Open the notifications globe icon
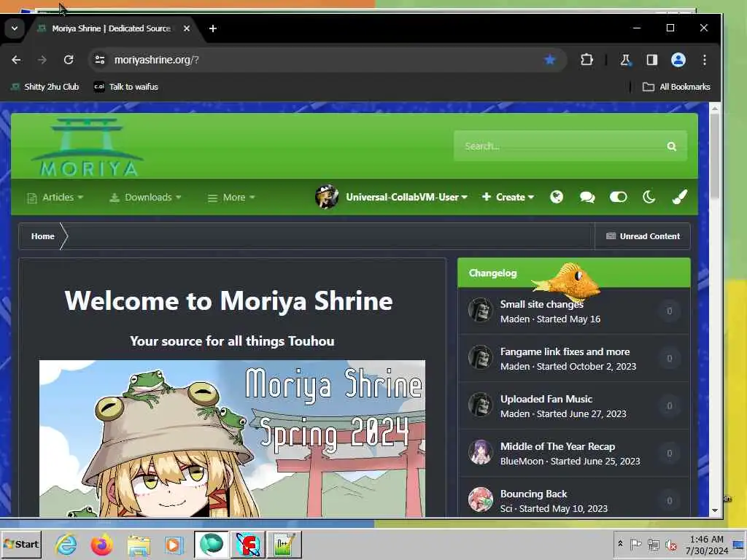The image size is (747, 560). pos(557,197)
